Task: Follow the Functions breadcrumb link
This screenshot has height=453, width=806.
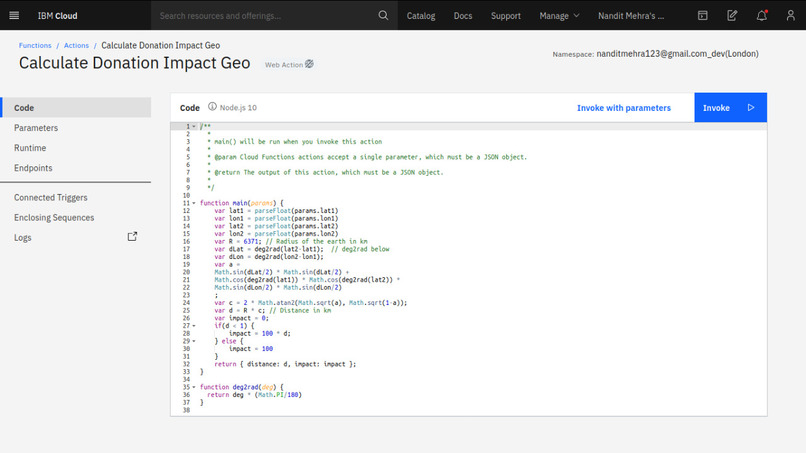Action: 35,45
